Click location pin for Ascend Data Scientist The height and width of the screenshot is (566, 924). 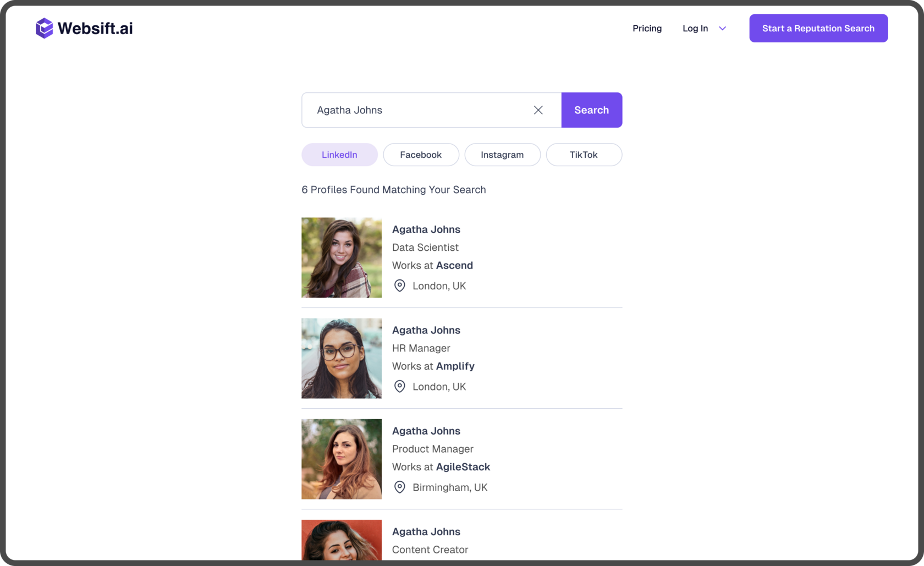click(400, 286)
